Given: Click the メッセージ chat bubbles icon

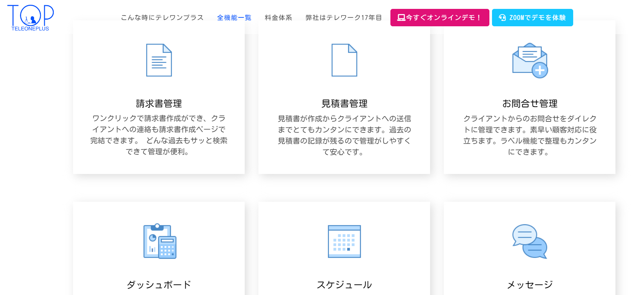Looking at the screenshot, I should (x=530, y=241).
